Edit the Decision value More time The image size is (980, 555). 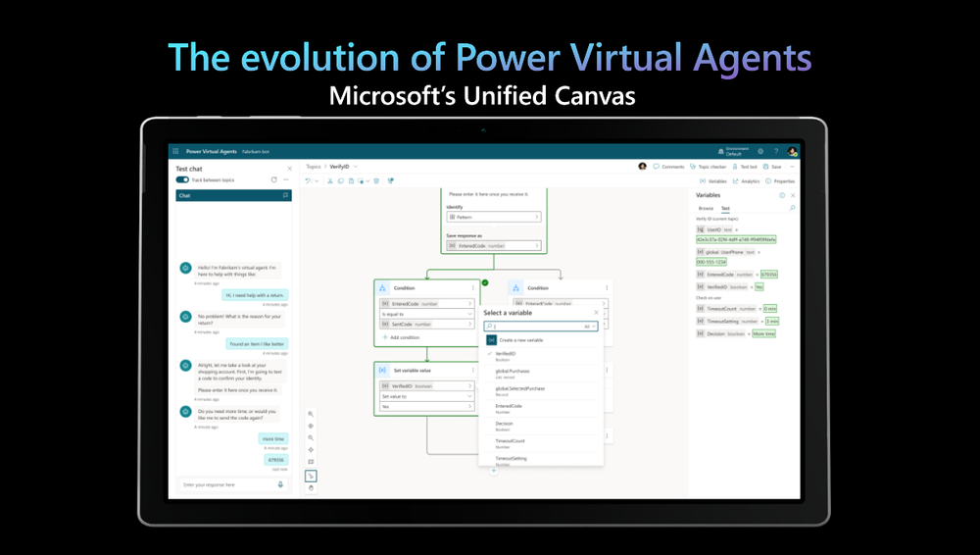(763, 333)
